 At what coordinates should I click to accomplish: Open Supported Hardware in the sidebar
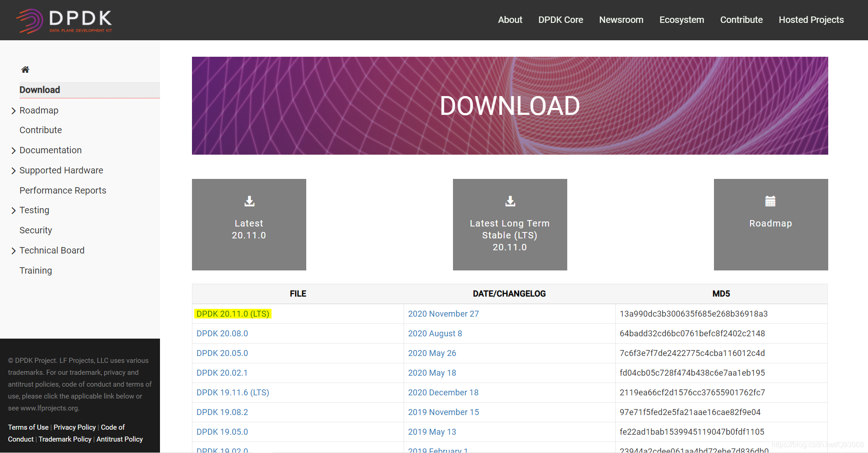click(61, 170)
